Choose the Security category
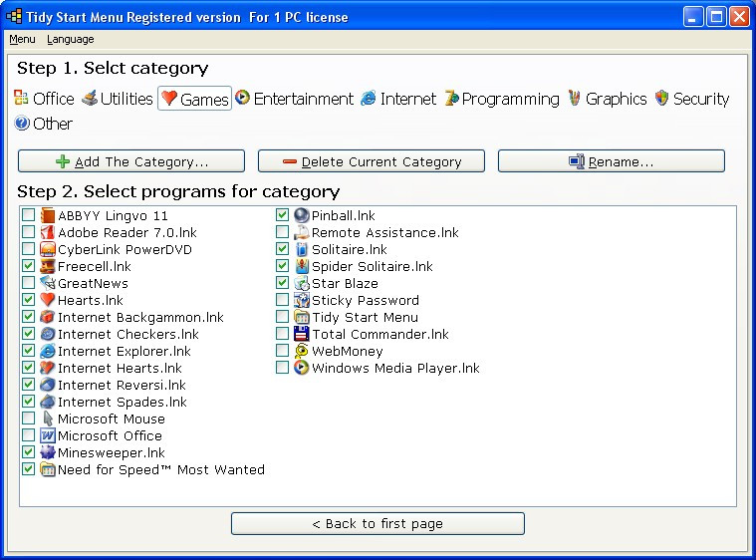 [692, 99]
